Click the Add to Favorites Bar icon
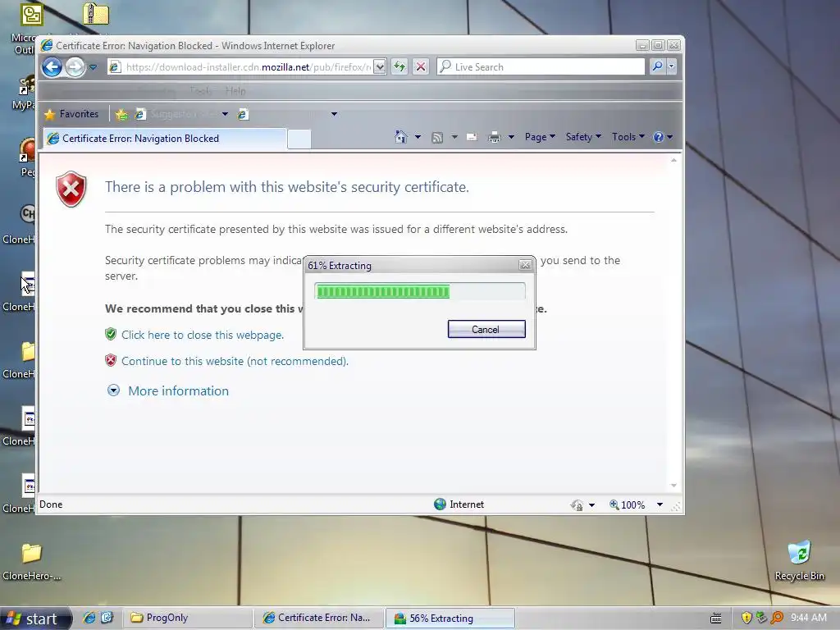This screenshot has width=840, height=630. [121, 114]
